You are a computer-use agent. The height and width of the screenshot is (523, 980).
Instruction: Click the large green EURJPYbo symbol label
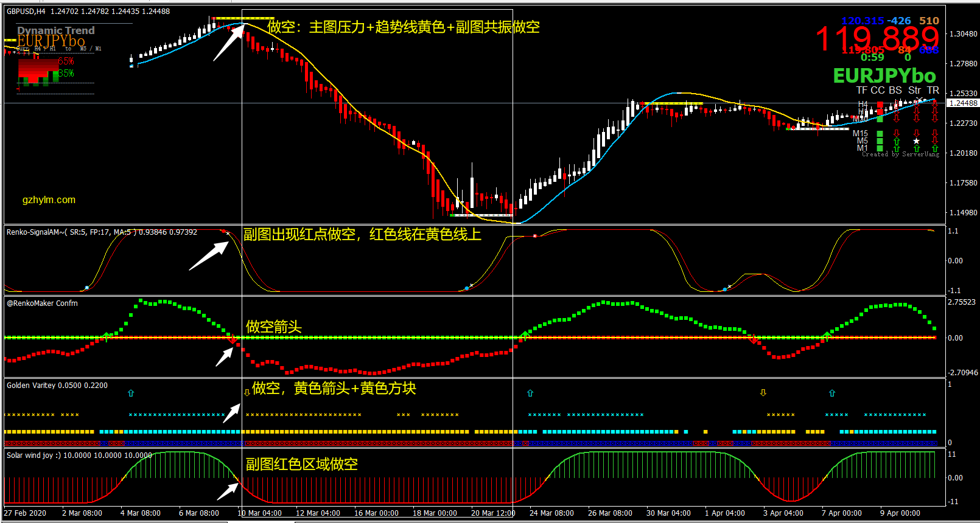884,76
